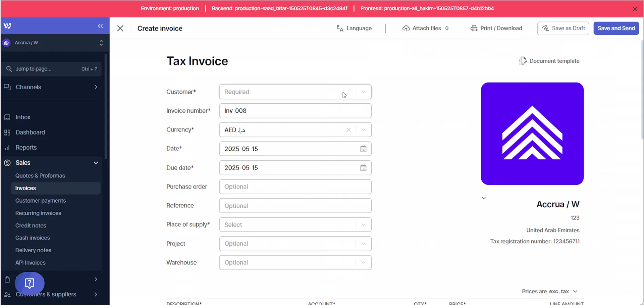This screenshot has height=305, width=644.
Task: Select the Sales dollar icon
Action: click(x=7, y=163)
